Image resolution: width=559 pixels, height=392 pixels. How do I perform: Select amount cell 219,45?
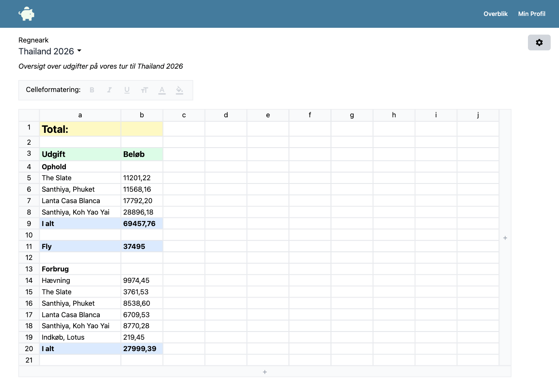(x=142, y=337)
